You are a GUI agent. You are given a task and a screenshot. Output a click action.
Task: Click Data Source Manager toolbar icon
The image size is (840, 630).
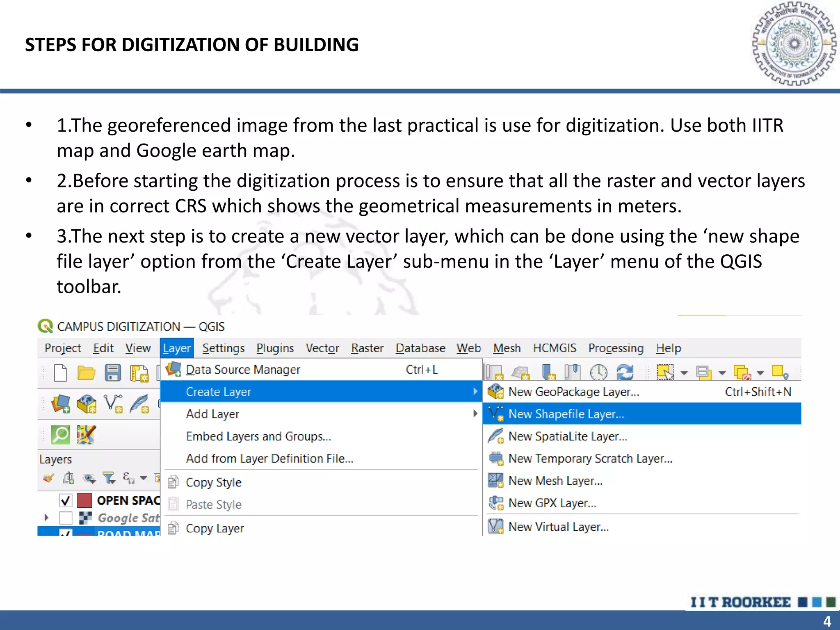pos(60,404)
